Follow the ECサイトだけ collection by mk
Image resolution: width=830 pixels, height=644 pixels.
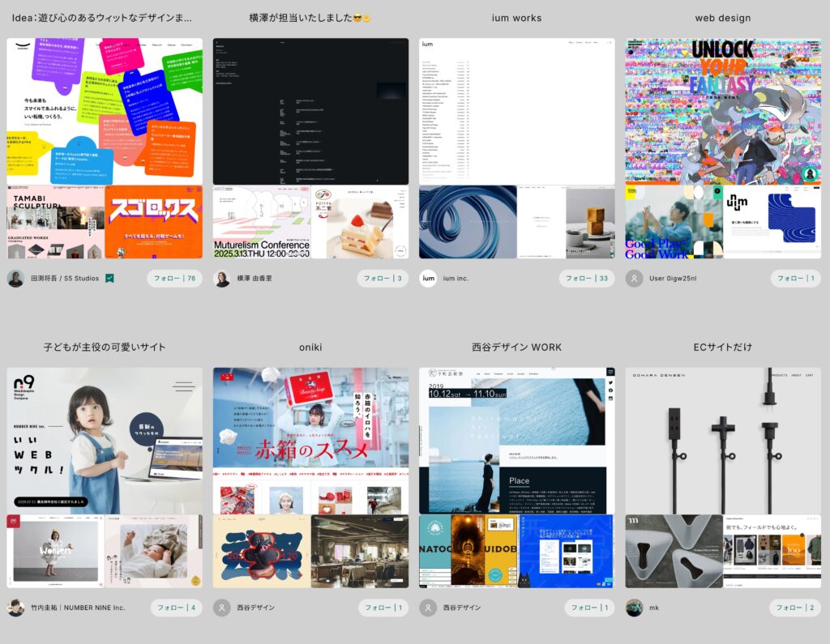pos(794,608)
